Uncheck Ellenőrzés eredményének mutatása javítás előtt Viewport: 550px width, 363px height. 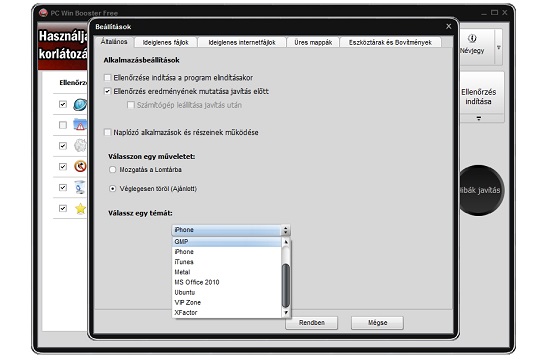[108, 91]
